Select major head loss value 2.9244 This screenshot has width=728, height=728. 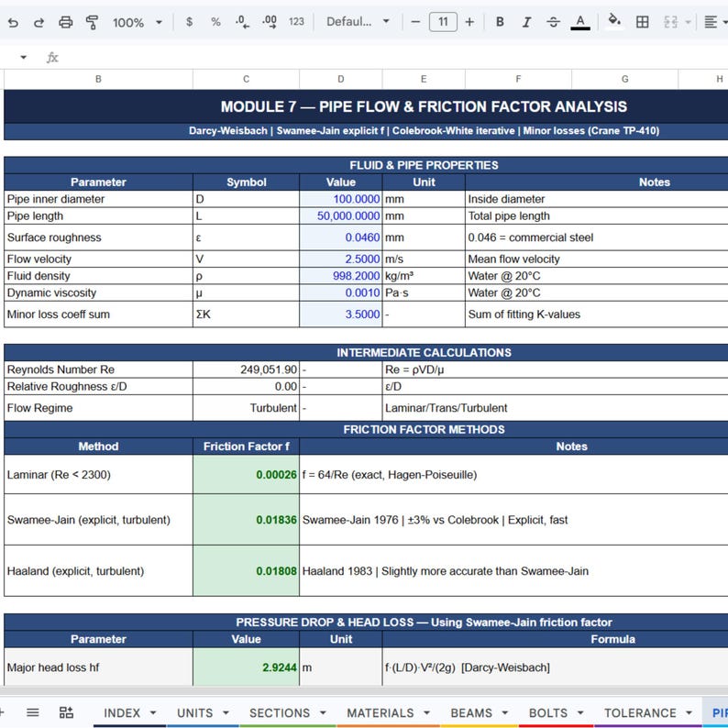pyautogui.click(x=246, y=667)
